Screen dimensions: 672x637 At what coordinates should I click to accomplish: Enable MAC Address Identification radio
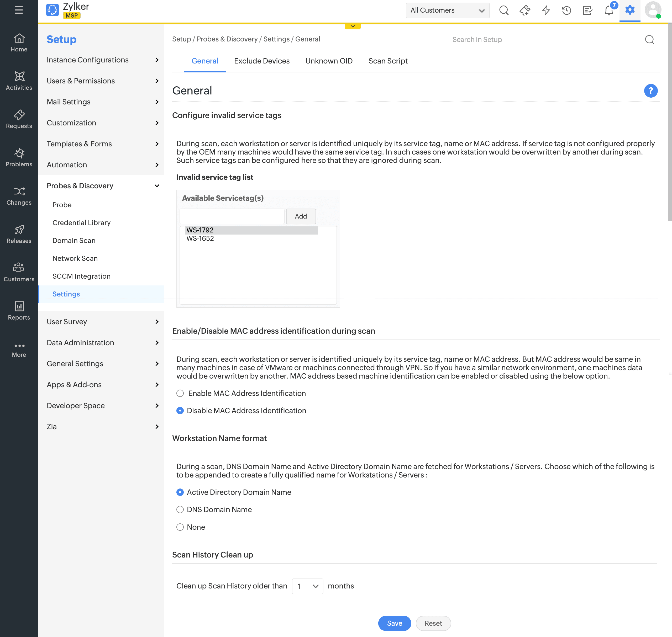[x=180, y=393]
